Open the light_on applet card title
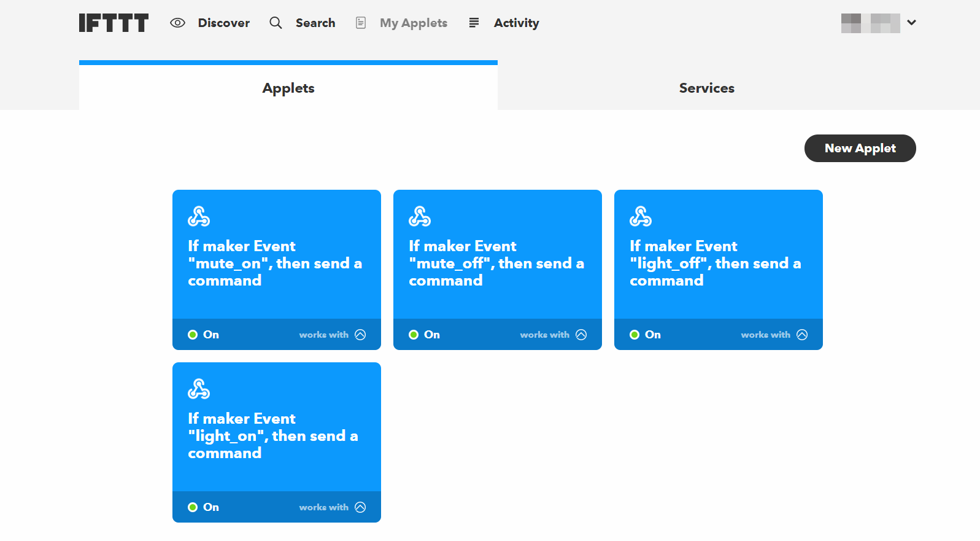The image size is (980, 541). pos(272,435)
